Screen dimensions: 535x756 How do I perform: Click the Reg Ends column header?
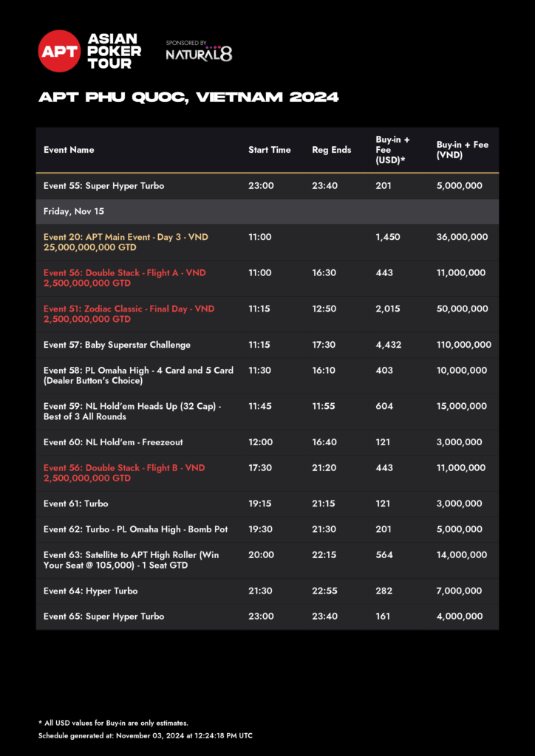pos(332,150)
